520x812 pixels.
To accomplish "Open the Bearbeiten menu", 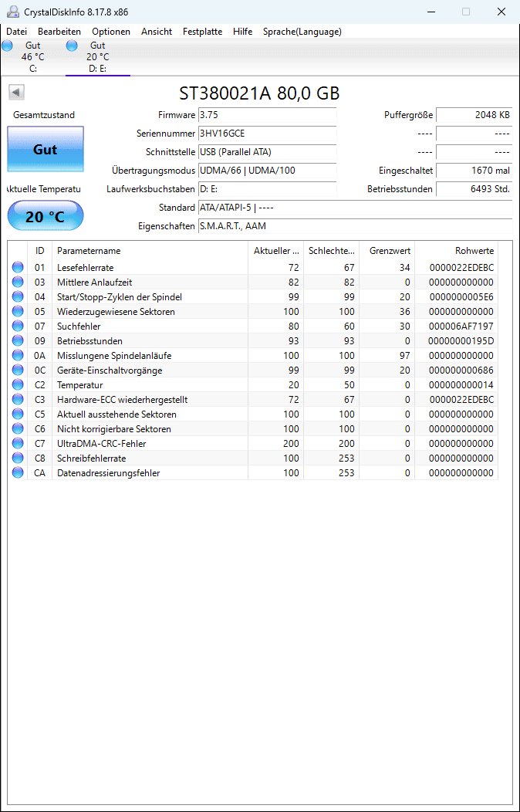I will [x=59, y=32].
